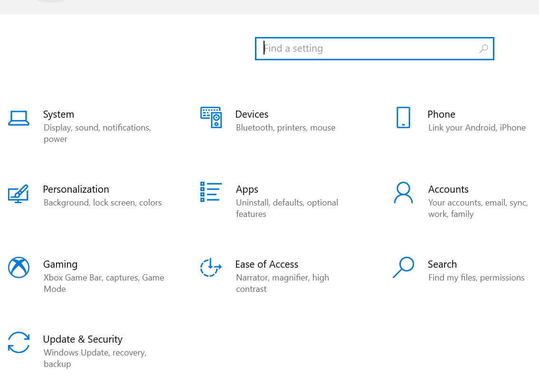Image resolution: width=539 pixels, height=392 pixels.
Task: Select the Gaming category label
Action: [x=60, y=264]
